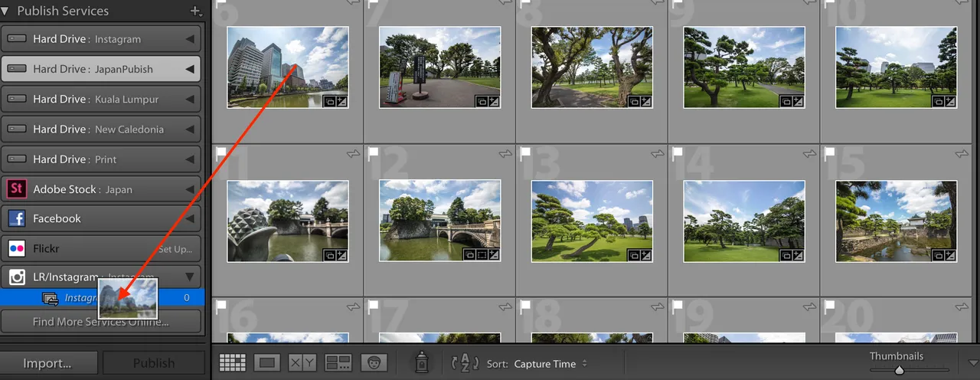This screenshot has height=380, width=980.
Task: Click hard drive icon beside Hard Drive: Print
Action: (x=17, y=159)
